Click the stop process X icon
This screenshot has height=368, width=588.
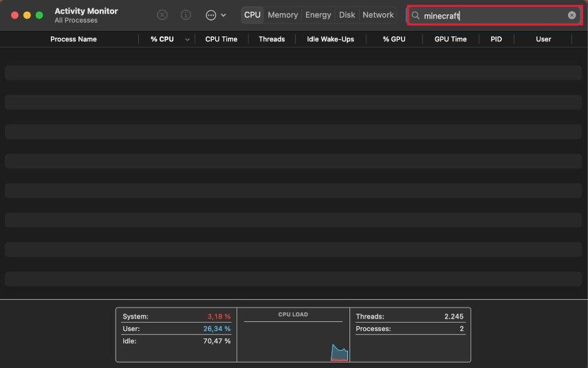(x=162, y=15)
